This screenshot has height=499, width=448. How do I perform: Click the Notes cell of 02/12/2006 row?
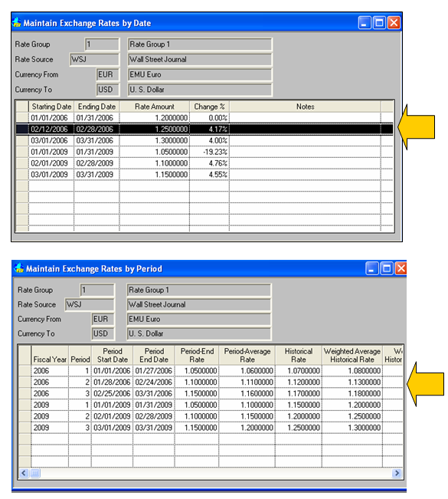(x=305, y=129)
